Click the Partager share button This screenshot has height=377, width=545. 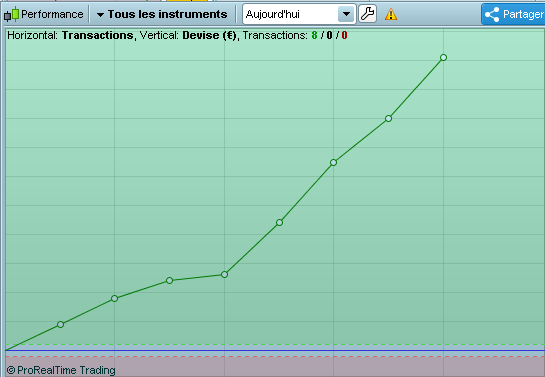(513, 14)
